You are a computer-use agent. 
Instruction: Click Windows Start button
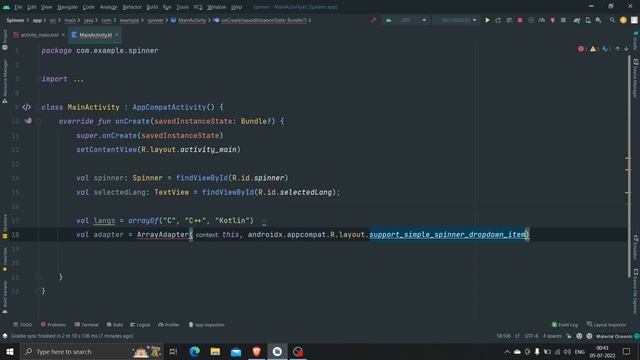pos(10,351)
